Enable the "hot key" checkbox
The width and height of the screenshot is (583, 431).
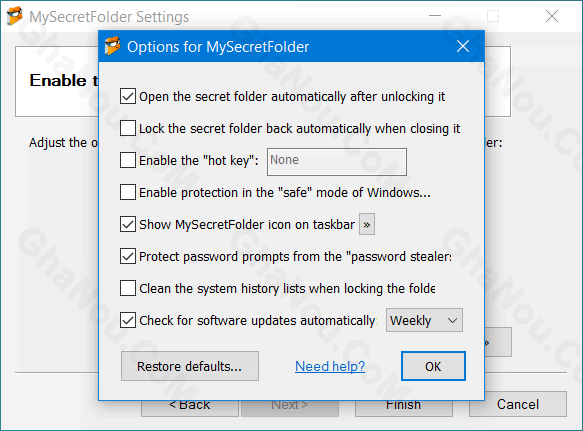(x=128, y=160)
